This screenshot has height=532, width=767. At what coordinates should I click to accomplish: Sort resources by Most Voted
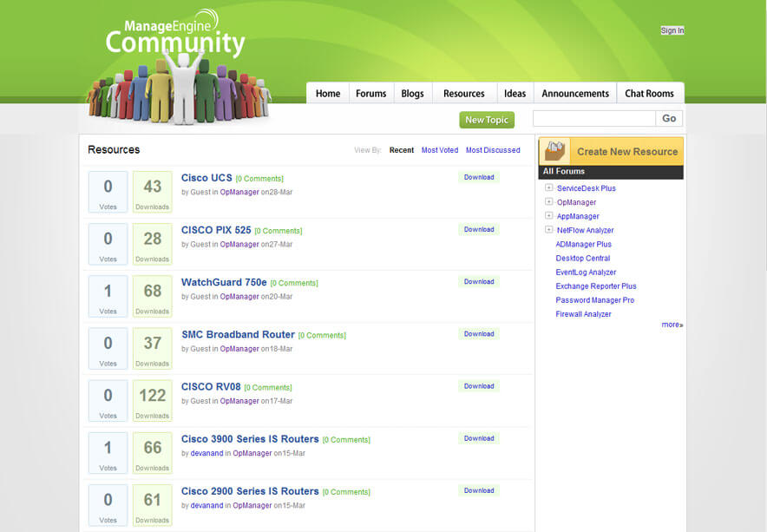click(x=440, y=150)
